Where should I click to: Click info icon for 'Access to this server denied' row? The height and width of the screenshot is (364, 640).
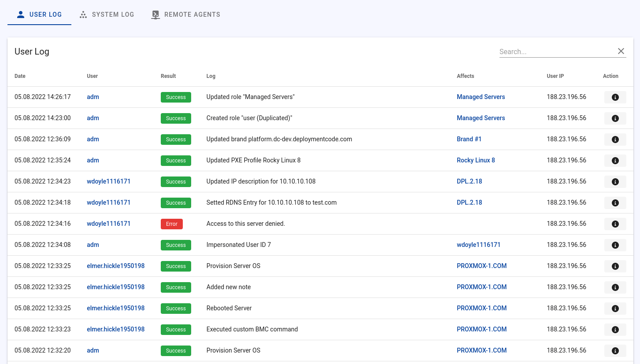pos(615,224)
